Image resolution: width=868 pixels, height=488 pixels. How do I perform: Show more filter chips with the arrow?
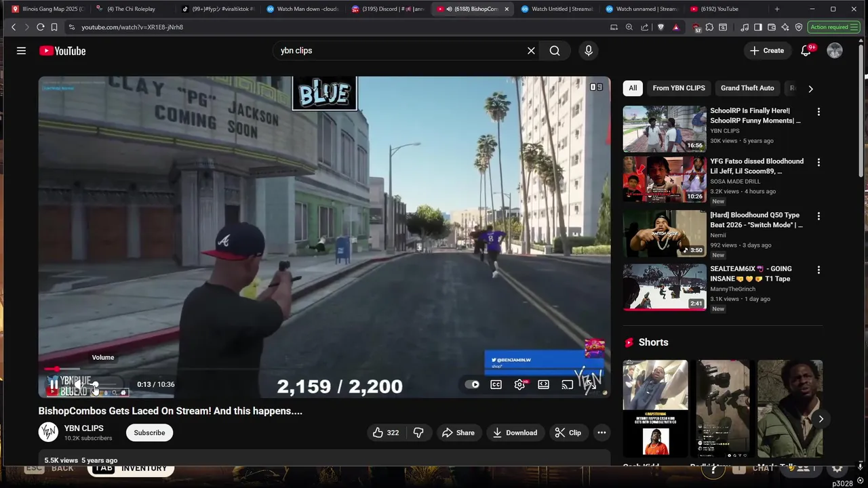point(810,88)
